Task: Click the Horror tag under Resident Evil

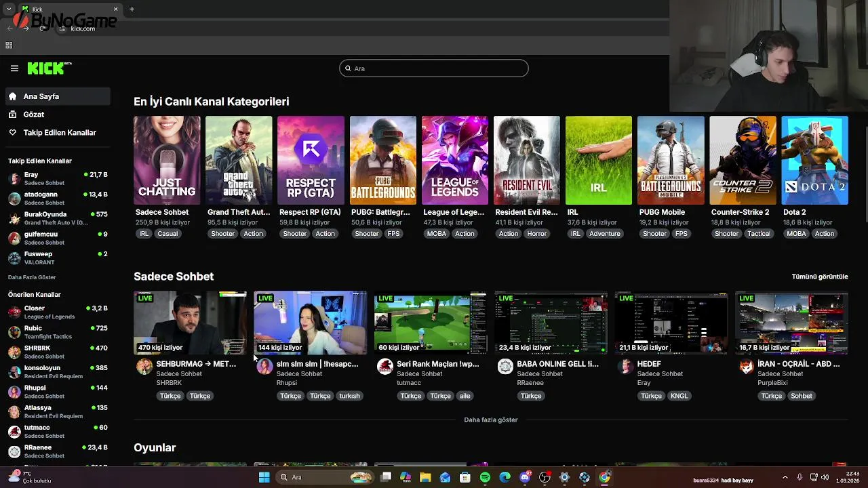Action: click(536, 234)
